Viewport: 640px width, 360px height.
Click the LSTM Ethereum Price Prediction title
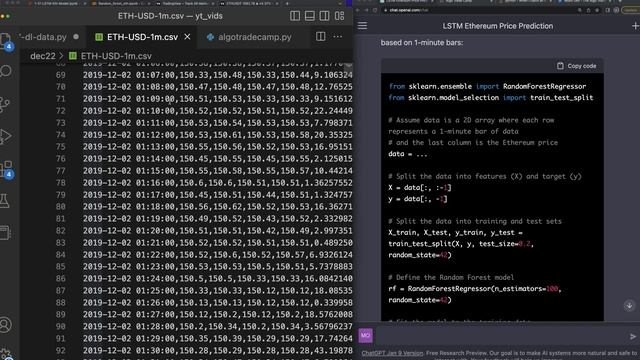coord(498,26)
